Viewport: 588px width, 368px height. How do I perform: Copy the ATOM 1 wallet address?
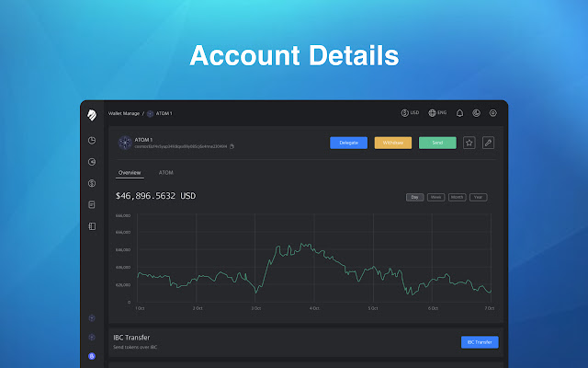coord(232,146)
